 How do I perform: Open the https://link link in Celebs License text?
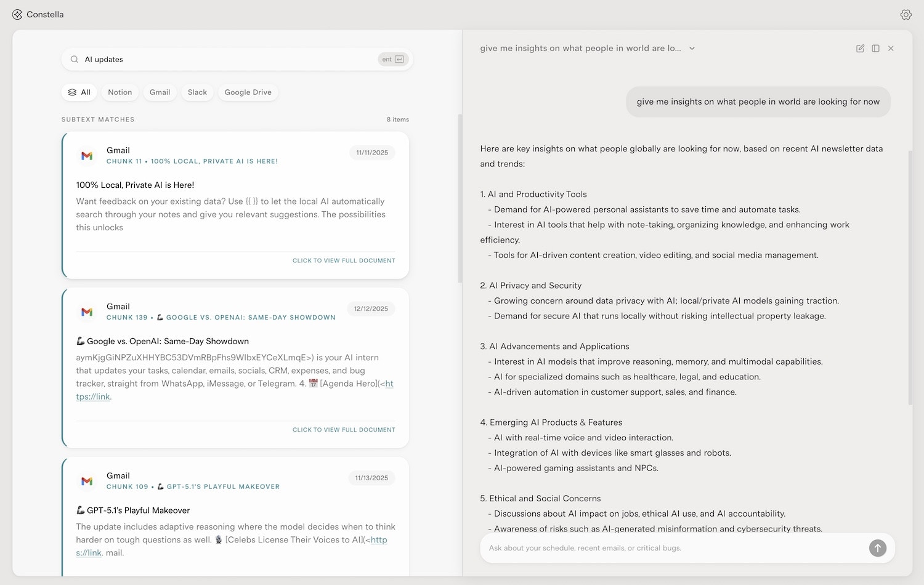(x=232, y=546)
